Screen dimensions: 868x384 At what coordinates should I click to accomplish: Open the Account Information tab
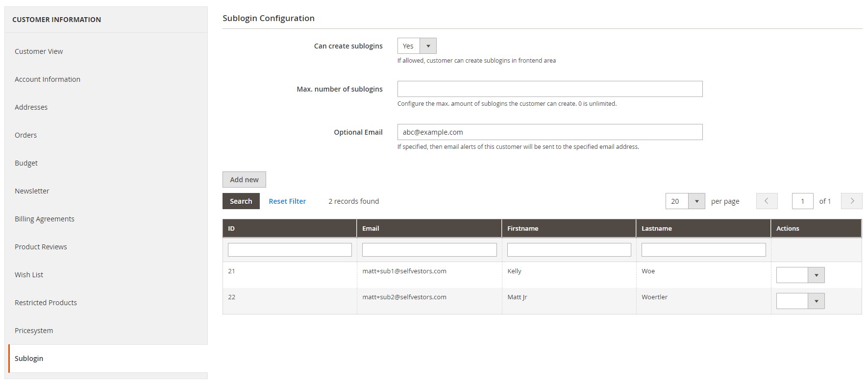click(48, 79)
